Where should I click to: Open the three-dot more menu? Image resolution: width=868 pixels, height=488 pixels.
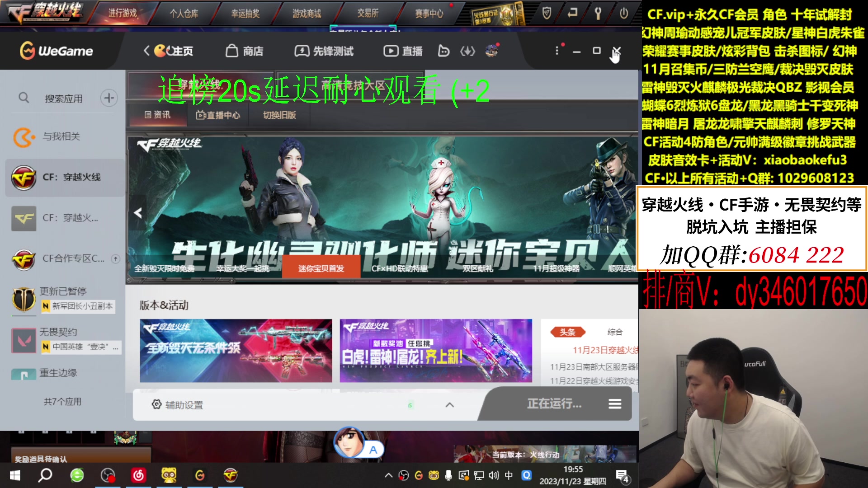[x=557, y=51]
